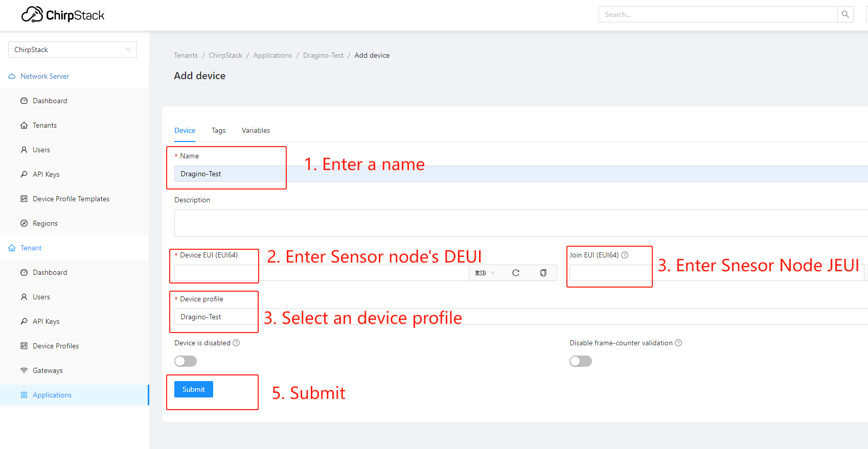
Task: Generate random Device EUI with refresh icon
Action: (516, 273)
